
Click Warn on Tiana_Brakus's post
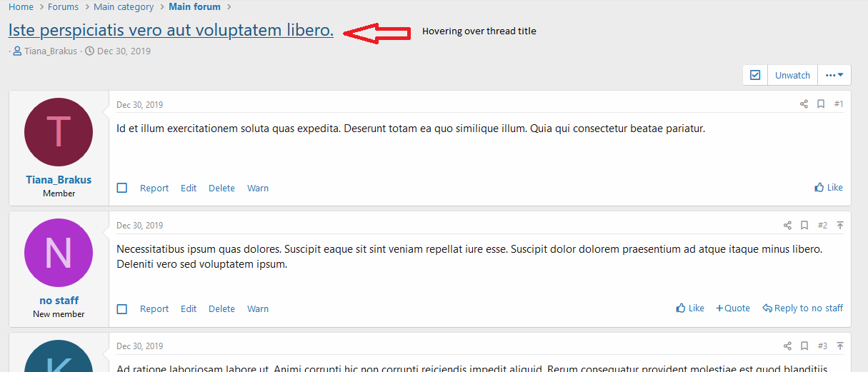click(258, 188)
